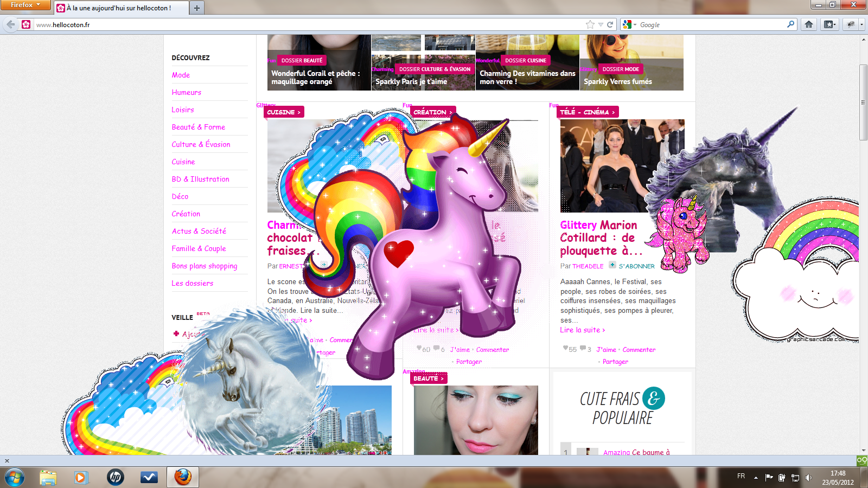Click Partager on the Cotillard article
This screenshot has height=488, width=868.
click(615, 362)
